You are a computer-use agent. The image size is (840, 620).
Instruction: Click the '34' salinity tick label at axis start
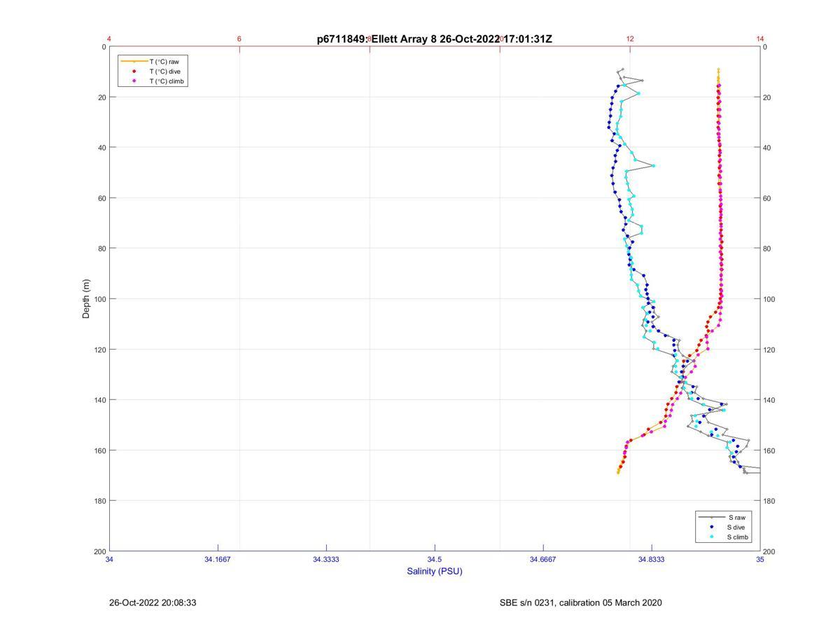click(110, 560)
